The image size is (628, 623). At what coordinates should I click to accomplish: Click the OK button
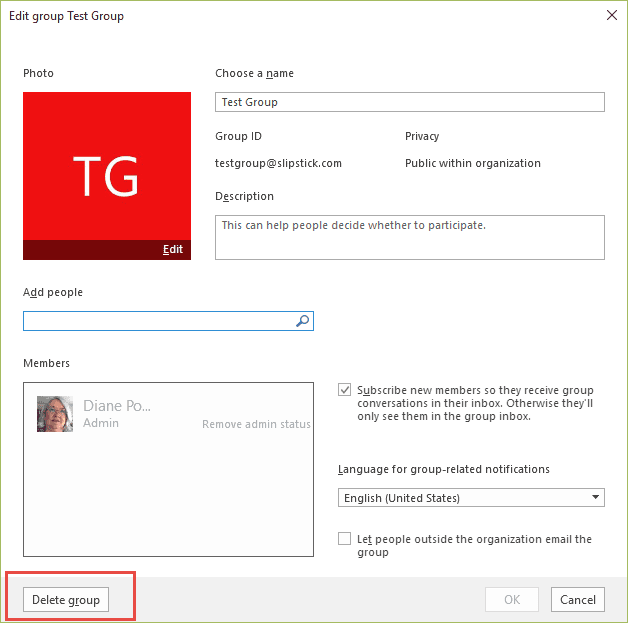click(512, 599)
